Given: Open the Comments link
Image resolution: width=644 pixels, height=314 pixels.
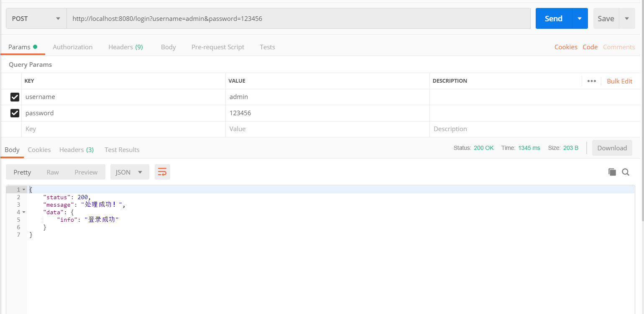Looking at the screenshot, I should coord(619,47).
